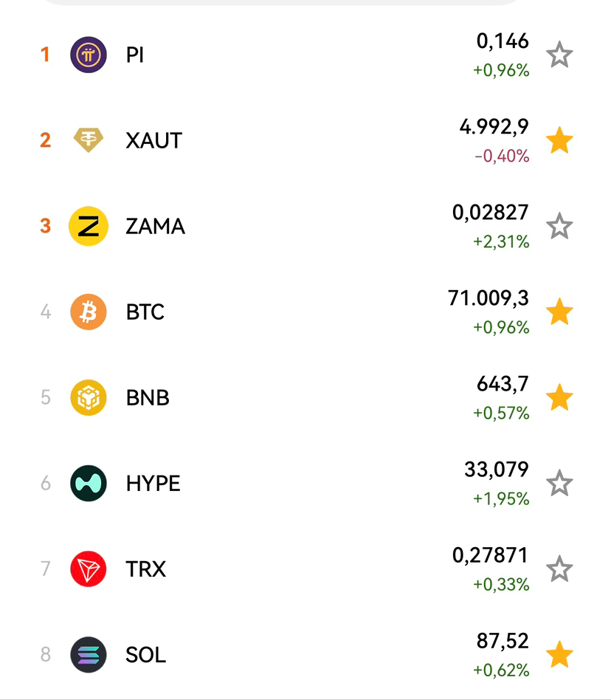Viewport: 611px width, 700px height.
Task: Star the TRX row
Action: pyautogui.click(x=559, y=569)
